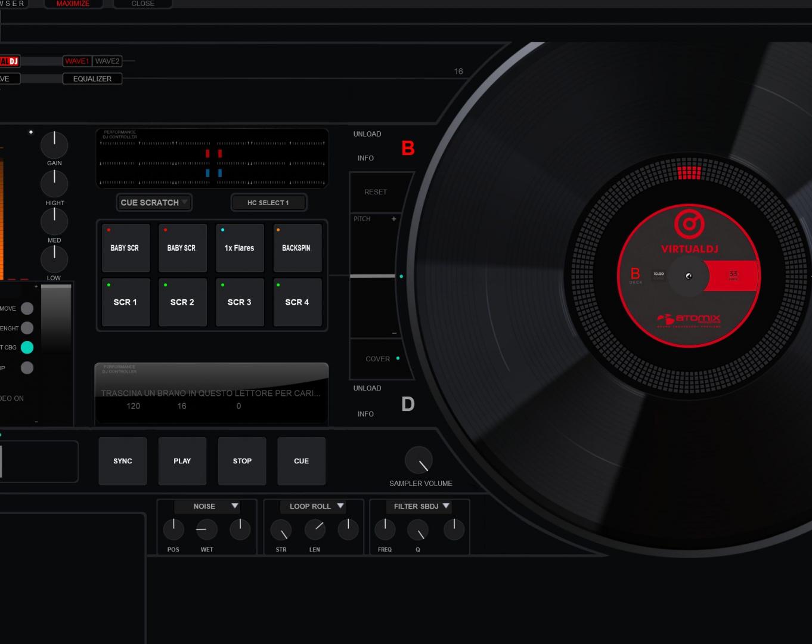Adjust the WET knob under NOISE

(206, 529)
